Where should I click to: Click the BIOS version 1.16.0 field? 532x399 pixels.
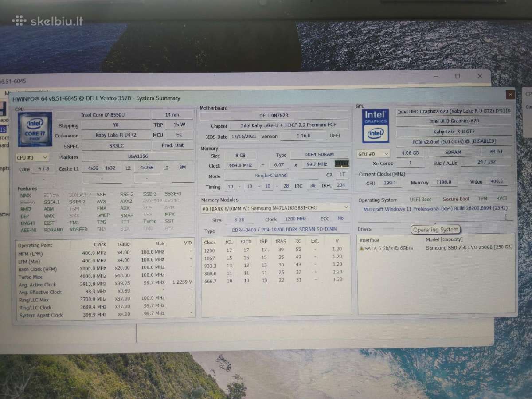(303, 136)
